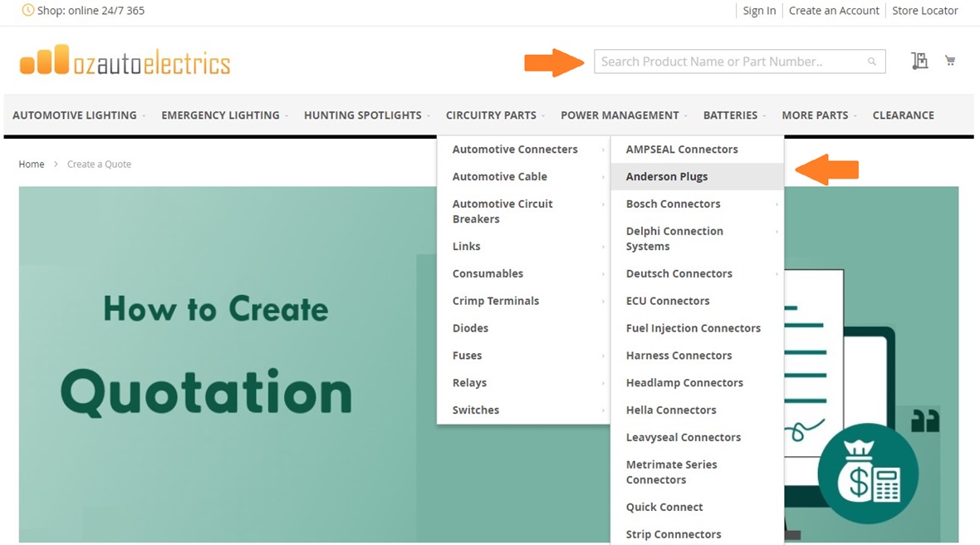Expand Delphi Connection Systems submenu arrow
This screenshot has width=980, height=545.
pos(777,232)
